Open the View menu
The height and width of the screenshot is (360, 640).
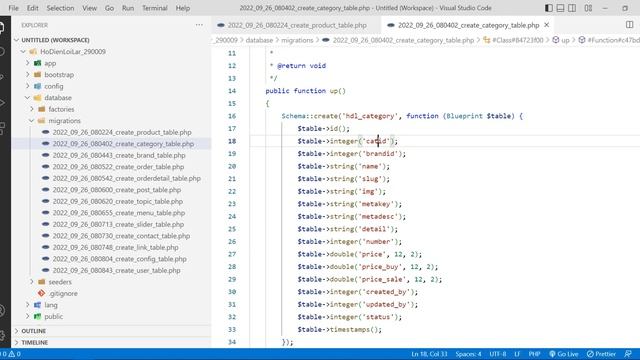point(89,8)
